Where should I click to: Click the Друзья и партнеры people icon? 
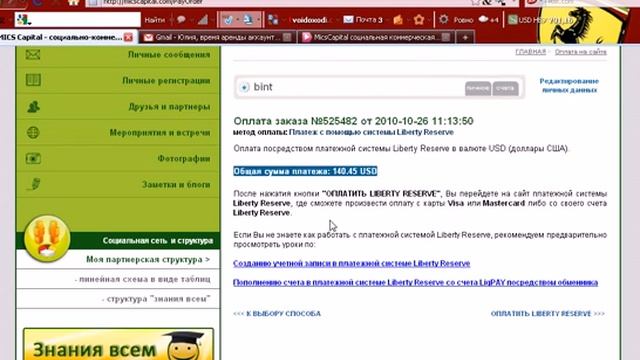pos(33,107)
